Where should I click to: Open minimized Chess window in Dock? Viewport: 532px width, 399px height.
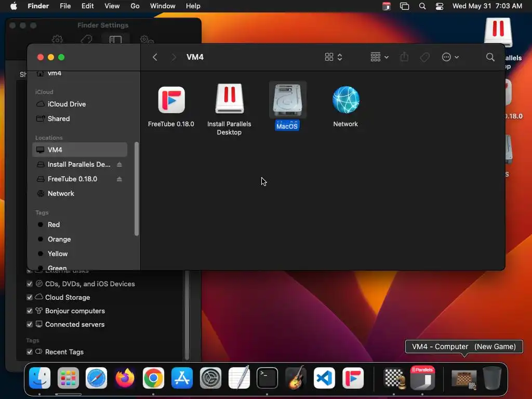tap(464, 379)
